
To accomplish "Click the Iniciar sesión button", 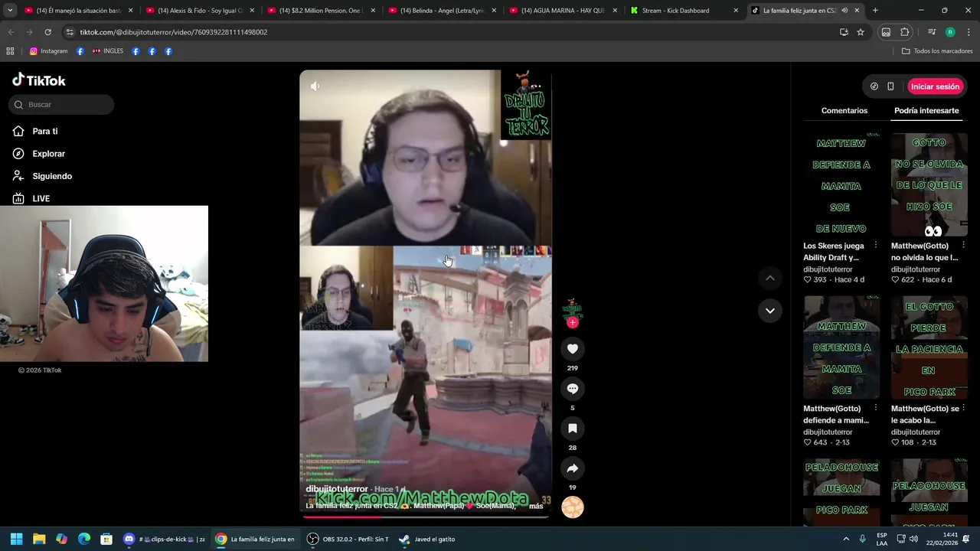I will click(x=935, y=86).
